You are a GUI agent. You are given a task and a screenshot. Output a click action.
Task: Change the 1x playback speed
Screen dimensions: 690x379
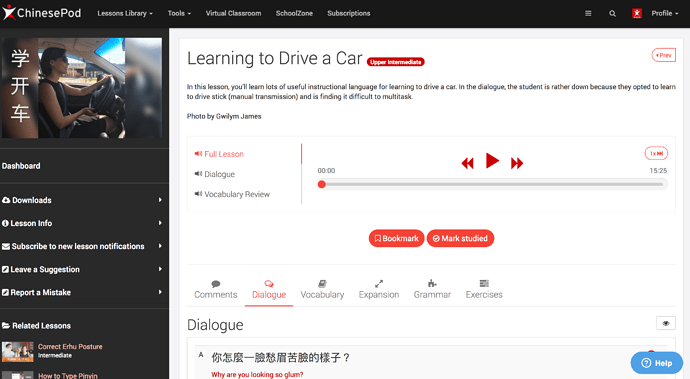pos(656,153)
